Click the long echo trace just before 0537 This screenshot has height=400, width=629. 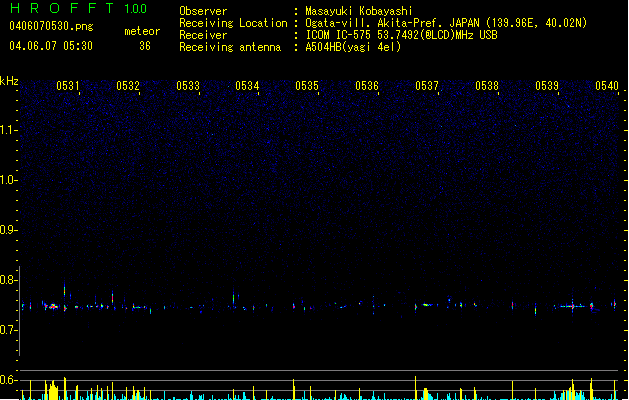click(426, 305)
